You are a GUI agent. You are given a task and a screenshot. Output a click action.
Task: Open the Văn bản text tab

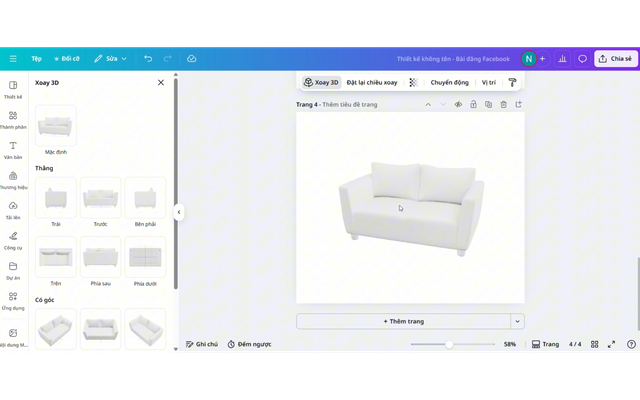pyautogui.click(x=13, y=150)
